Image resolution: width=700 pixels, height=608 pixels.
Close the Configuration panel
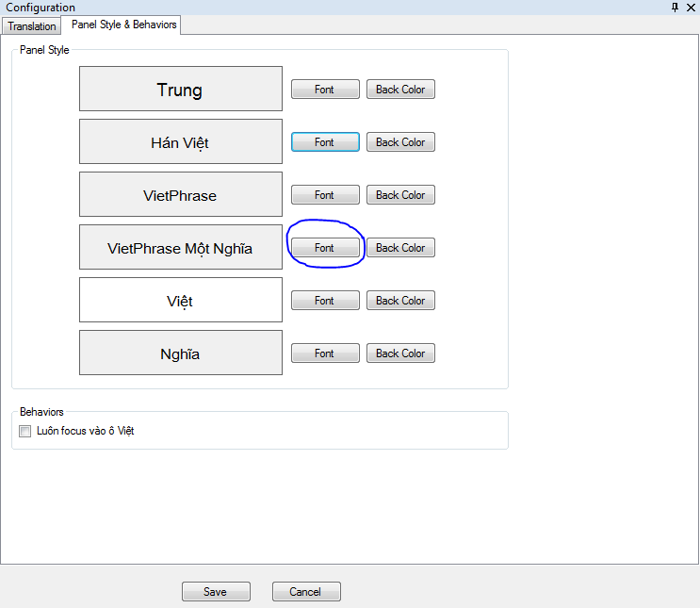[x=691, y=8]
